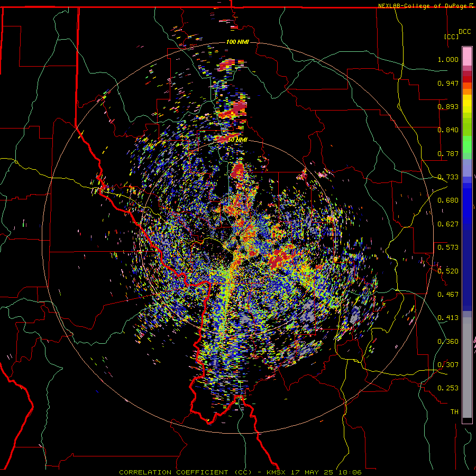Click the 0.680 legend value

[x=448, y=200]
